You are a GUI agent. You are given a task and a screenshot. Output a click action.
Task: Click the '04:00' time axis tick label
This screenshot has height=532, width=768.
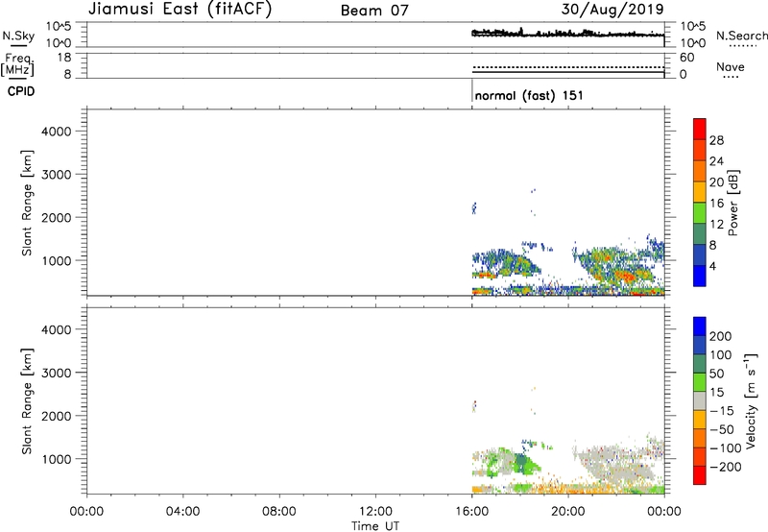click(x=182, y=512)
